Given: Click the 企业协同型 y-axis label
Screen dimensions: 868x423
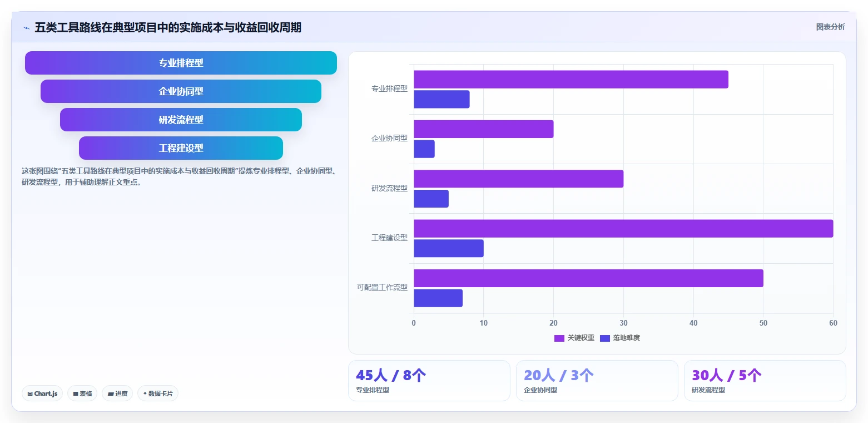Looking at the screenshot, I should (x=389, y=138).
